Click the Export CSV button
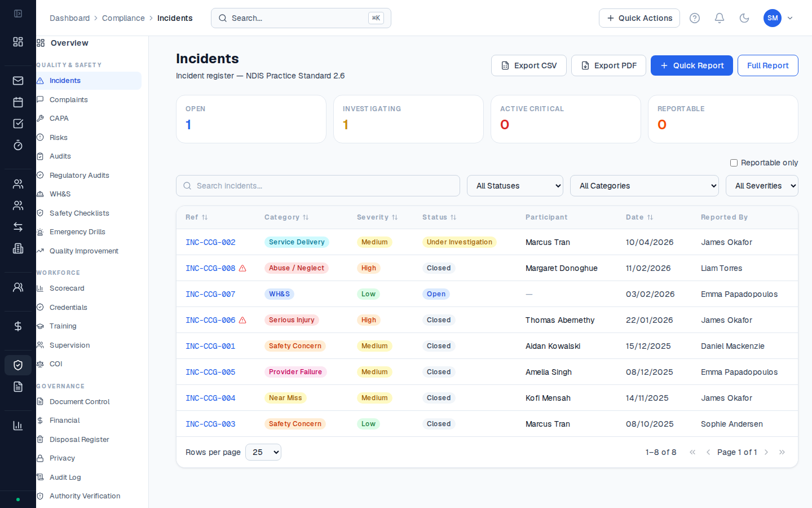The image size is (812, 508). [x=529, y=65]
